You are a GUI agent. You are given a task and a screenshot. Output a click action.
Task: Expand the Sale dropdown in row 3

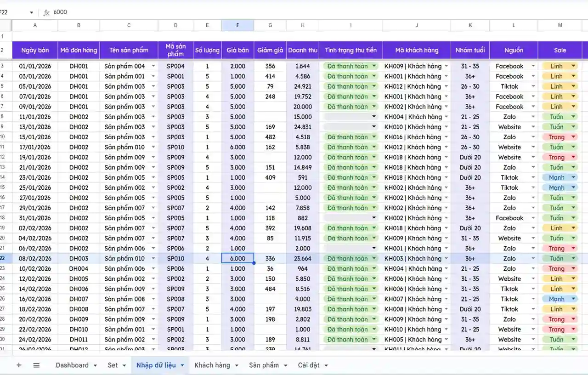click(573, 66)
